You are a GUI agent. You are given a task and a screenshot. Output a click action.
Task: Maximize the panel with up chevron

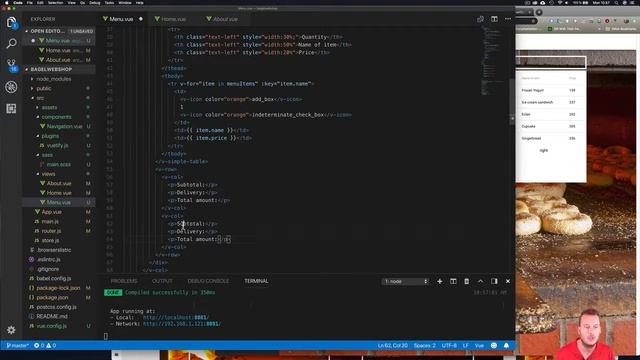point(480,281)
